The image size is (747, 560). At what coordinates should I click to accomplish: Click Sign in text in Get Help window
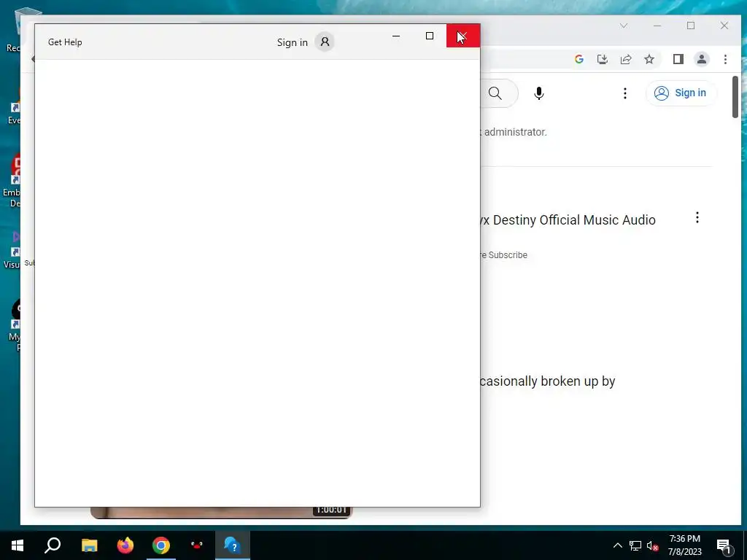(x=292, y=42)
